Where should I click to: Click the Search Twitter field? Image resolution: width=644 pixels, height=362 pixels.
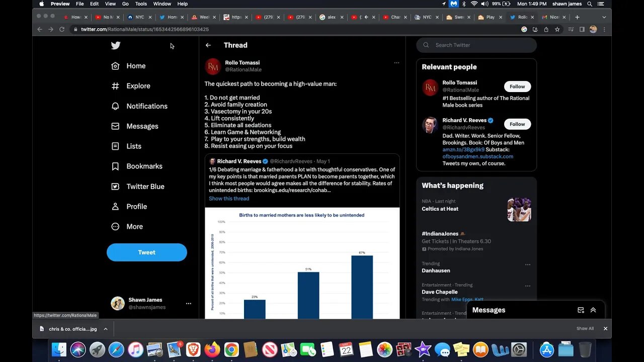coord(476,45)
